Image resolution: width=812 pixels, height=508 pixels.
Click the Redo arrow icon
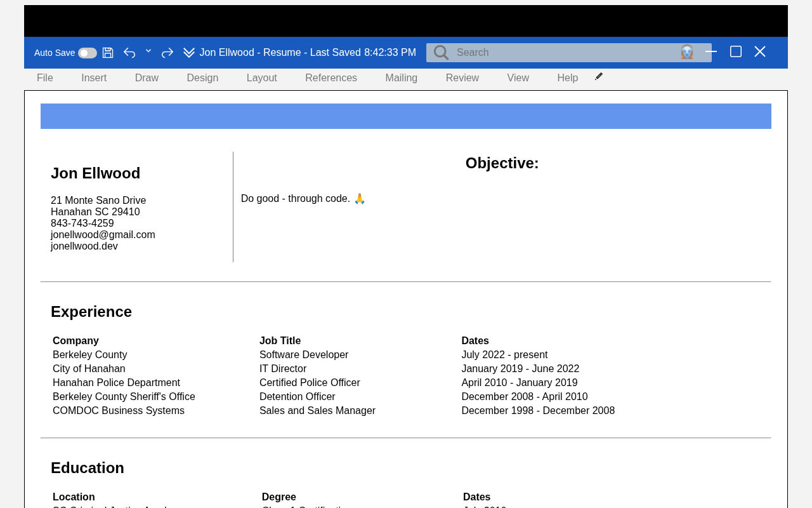click(x=167, y=53)
